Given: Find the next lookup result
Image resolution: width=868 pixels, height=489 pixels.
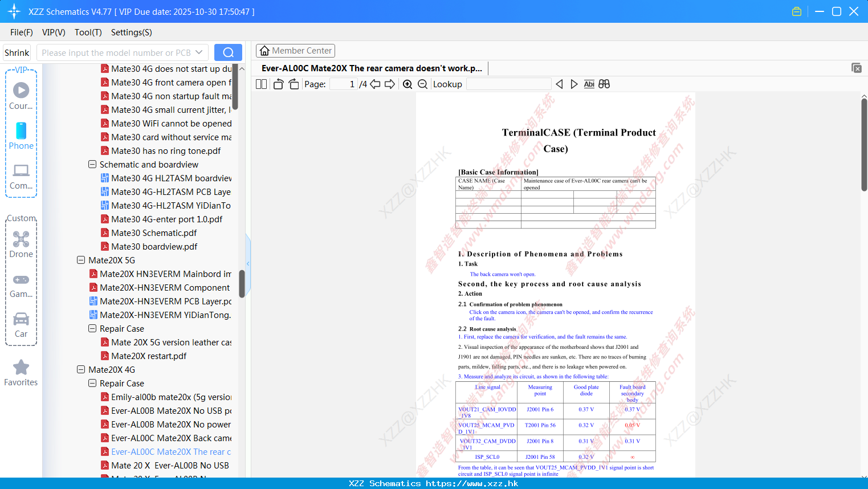Looking at the screenshot, I should [574, 84].
